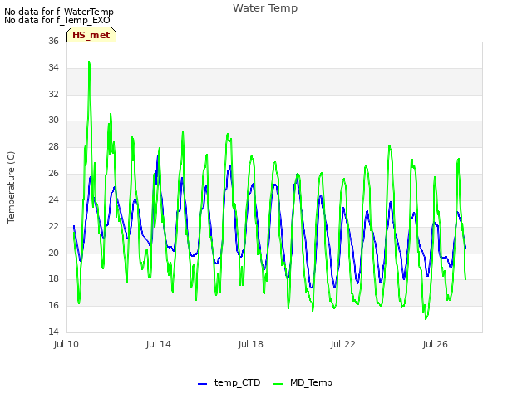Click the 36 y-axis tick label
This screenshot has width=532, height=399.
click(53, 41)
